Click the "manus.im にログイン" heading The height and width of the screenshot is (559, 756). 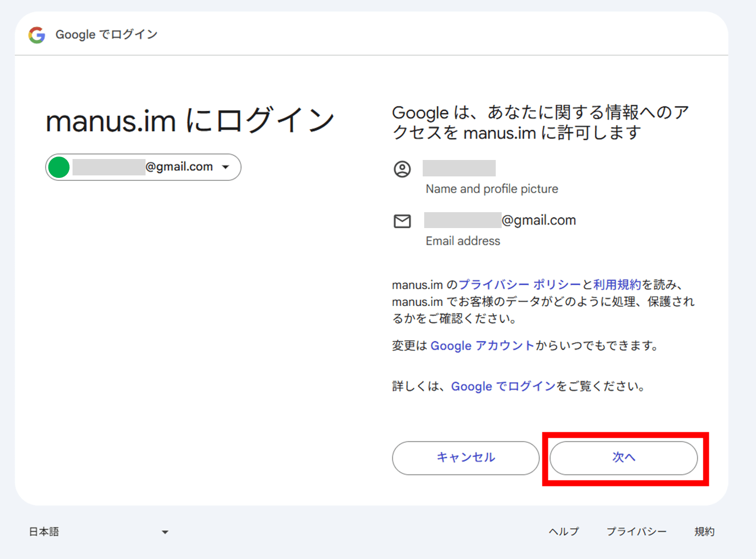point(190,121)
